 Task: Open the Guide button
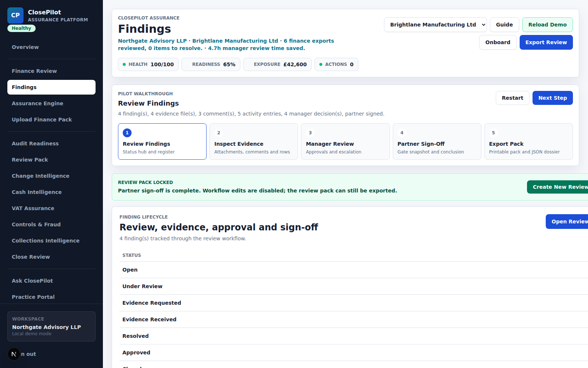(504, 25)
